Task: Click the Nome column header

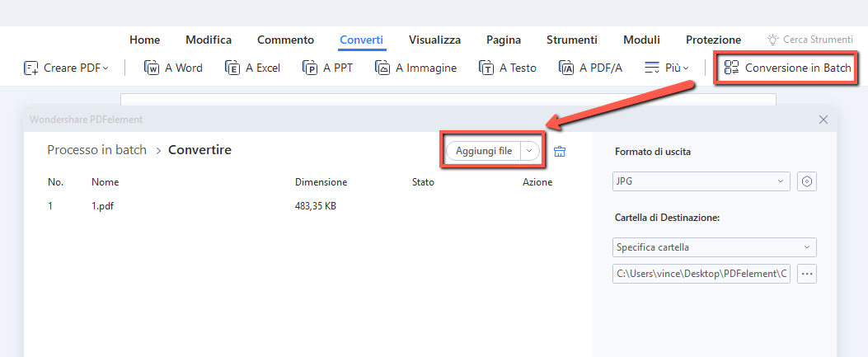Action: 106,182
